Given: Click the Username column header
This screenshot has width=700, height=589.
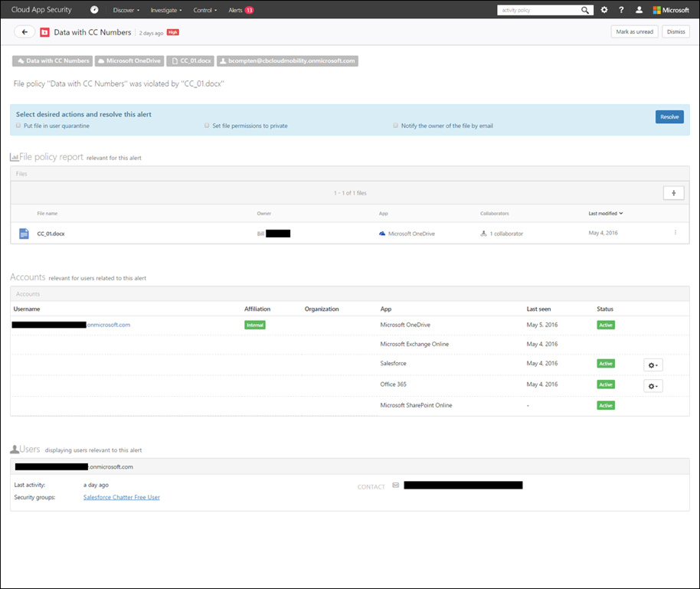Looking at the screenshot, I should click(27, 309).
